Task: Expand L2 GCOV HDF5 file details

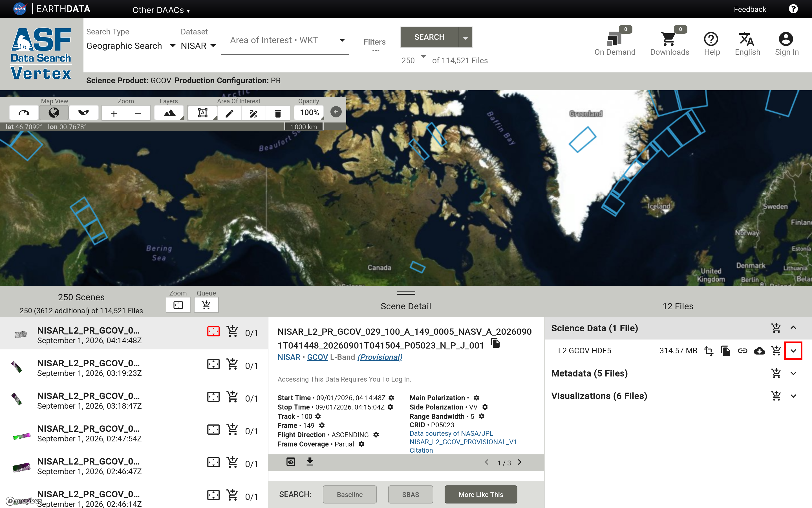Action: pyautogui.click(x=793, y=351)
